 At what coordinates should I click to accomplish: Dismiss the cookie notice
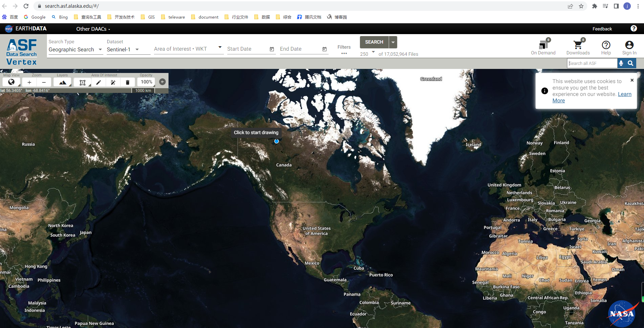[x=632, y=80]
